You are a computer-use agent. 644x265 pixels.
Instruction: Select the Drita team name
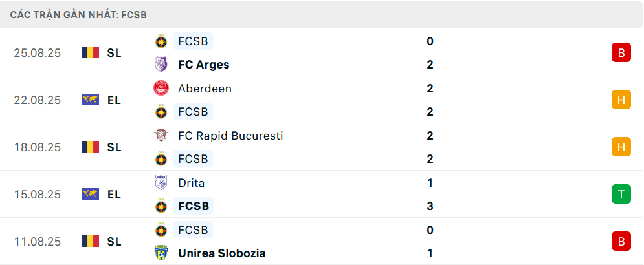191,183
